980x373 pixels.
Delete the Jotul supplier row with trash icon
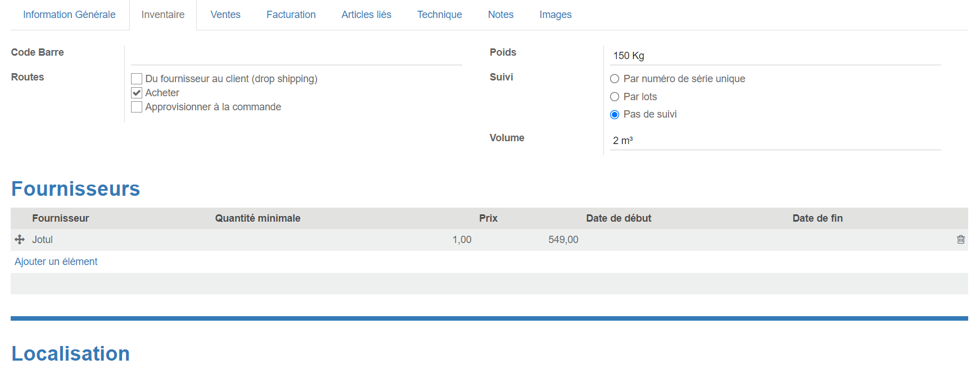tap(961, 240)
